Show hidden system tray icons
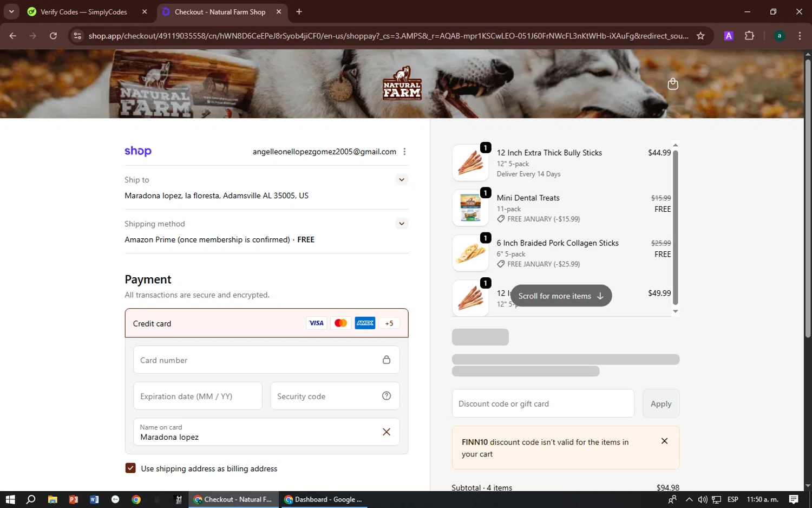 click(x=689, y=499)
